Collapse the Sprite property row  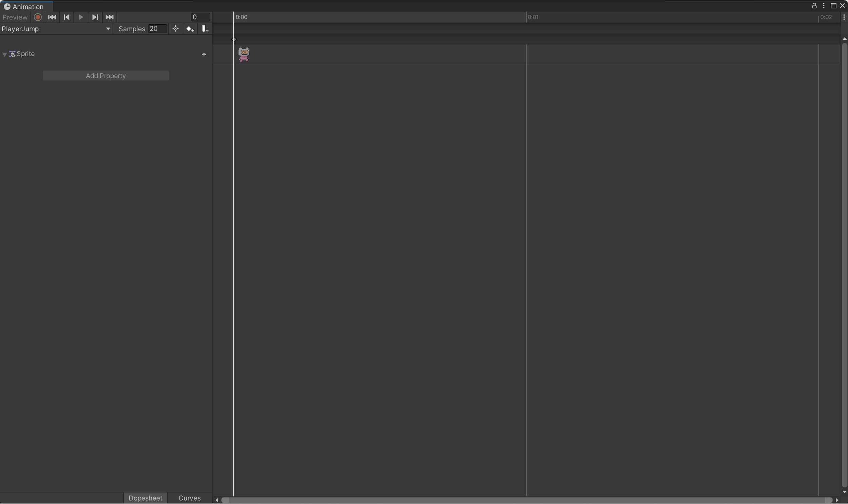click(5, 54)
